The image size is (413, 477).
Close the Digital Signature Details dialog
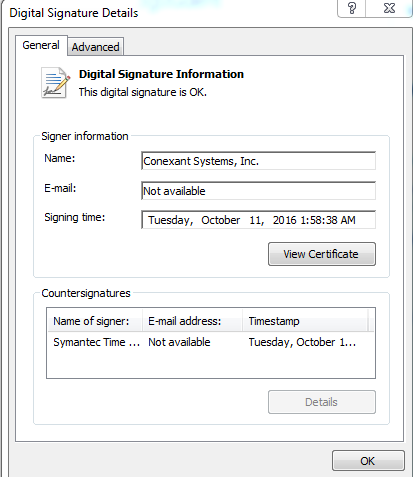[389, 8]
